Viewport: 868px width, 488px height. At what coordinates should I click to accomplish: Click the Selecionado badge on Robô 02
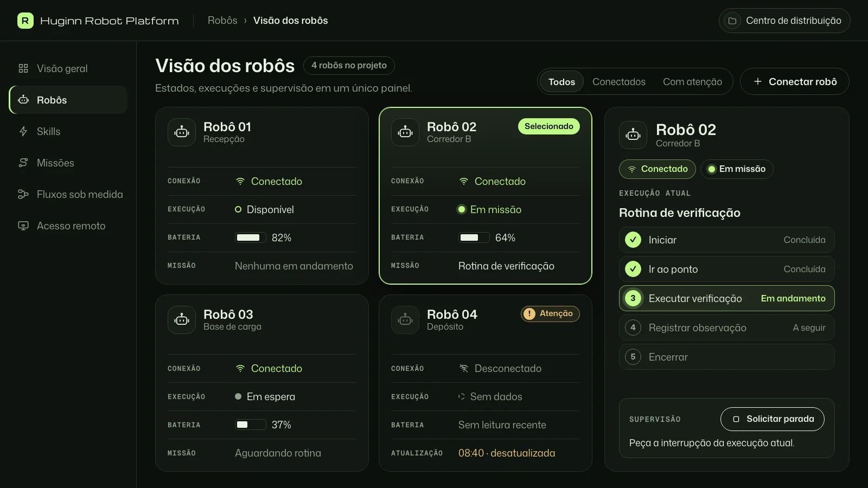tap(549, 126)
